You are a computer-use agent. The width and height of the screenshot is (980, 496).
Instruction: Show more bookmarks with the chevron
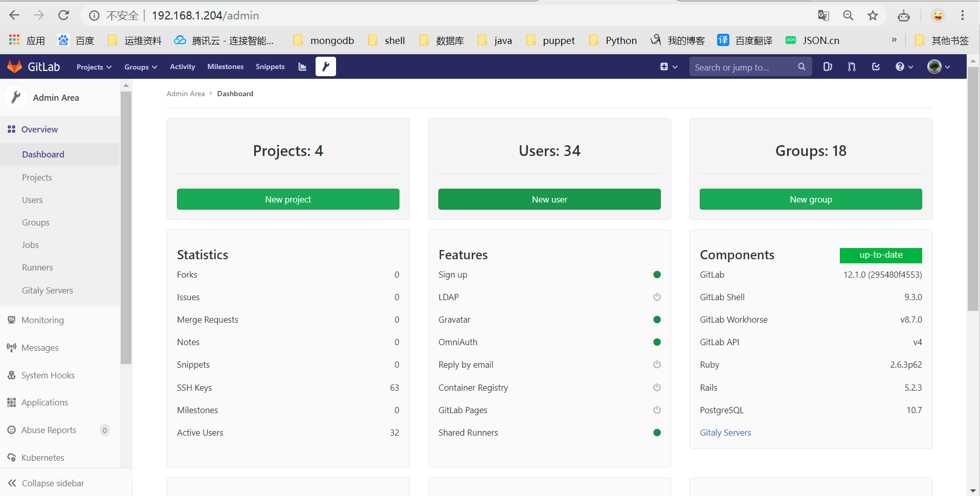click(894, 40)
